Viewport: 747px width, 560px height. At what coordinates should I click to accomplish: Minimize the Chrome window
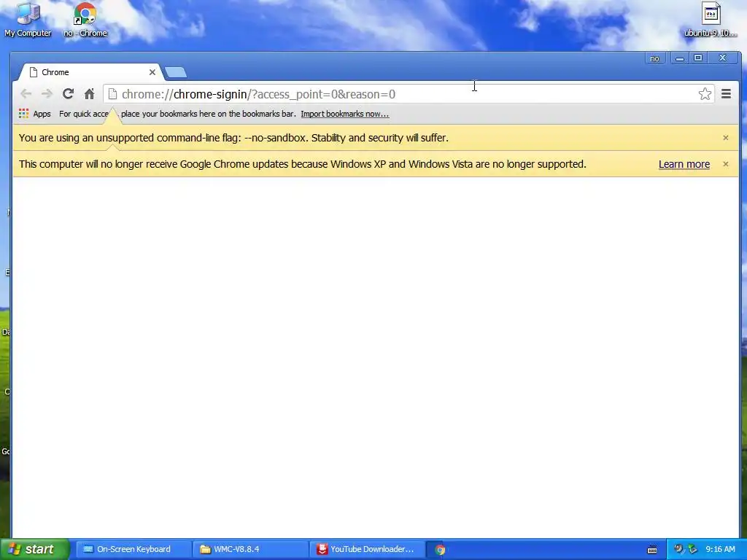(x=680, y=58)
